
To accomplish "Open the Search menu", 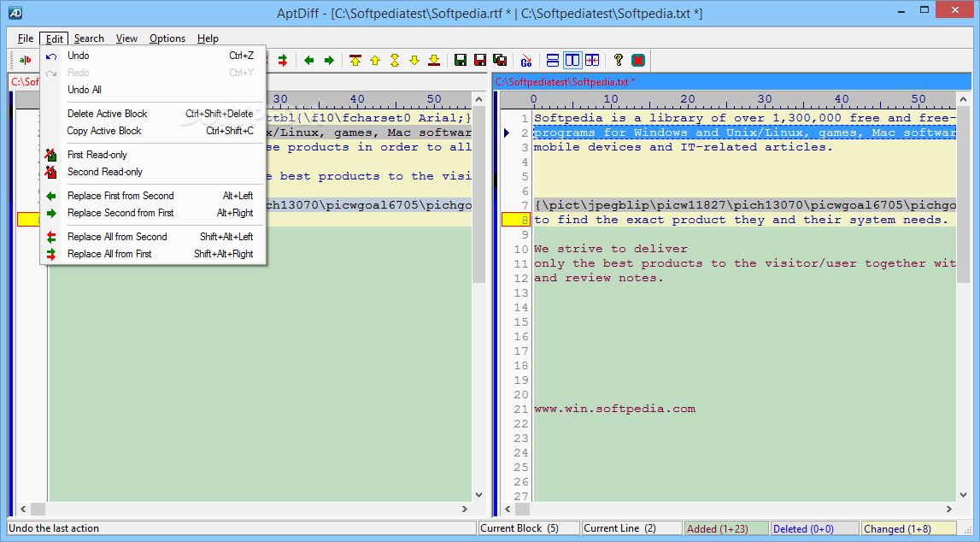I will 89,38.
